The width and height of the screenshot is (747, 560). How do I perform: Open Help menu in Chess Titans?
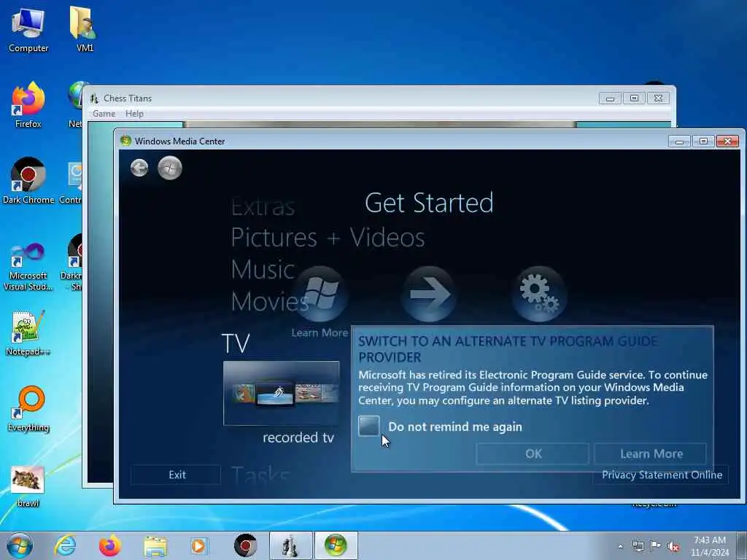(134, 113)
